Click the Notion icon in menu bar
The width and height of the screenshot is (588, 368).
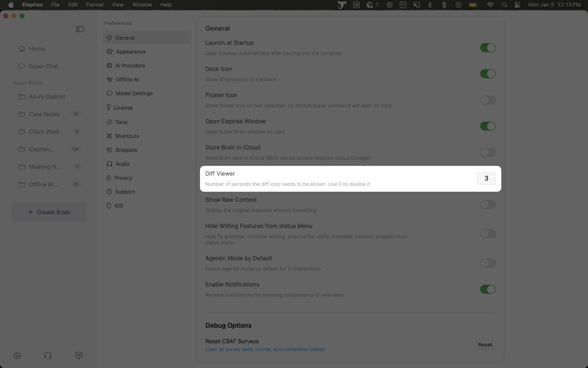point(356,5)
